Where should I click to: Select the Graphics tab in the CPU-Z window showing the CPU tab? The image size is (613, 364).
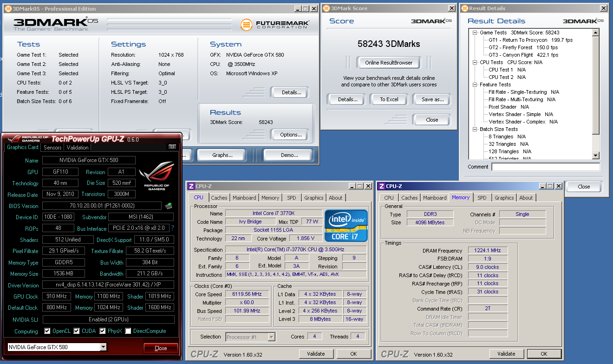[x=314, y=198]
